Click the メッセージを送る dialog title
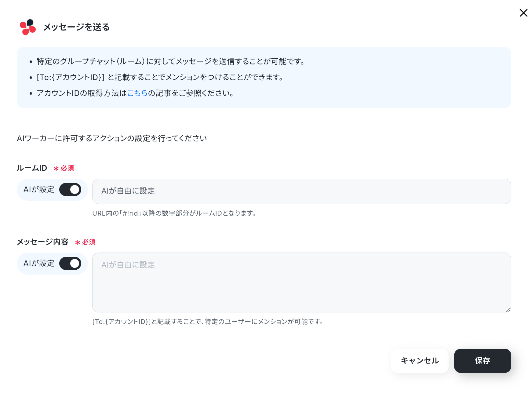 (x=76, y=27)
